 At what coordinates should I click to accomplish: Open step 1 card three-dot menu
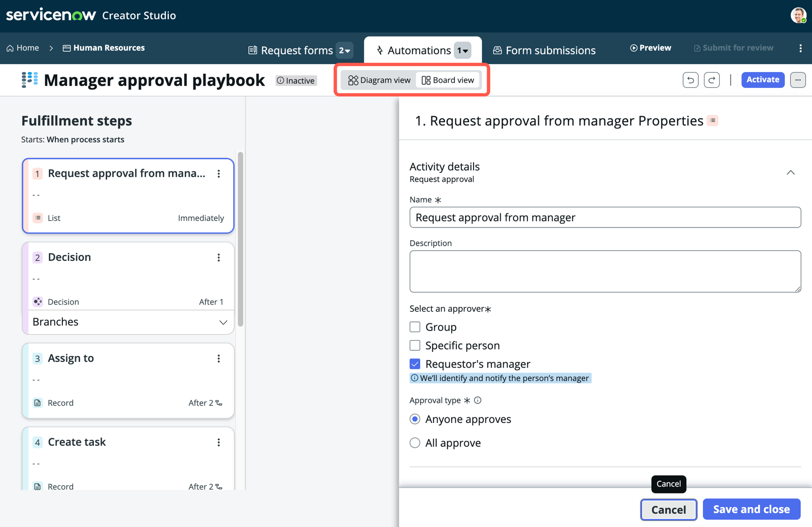click(219, 174)
